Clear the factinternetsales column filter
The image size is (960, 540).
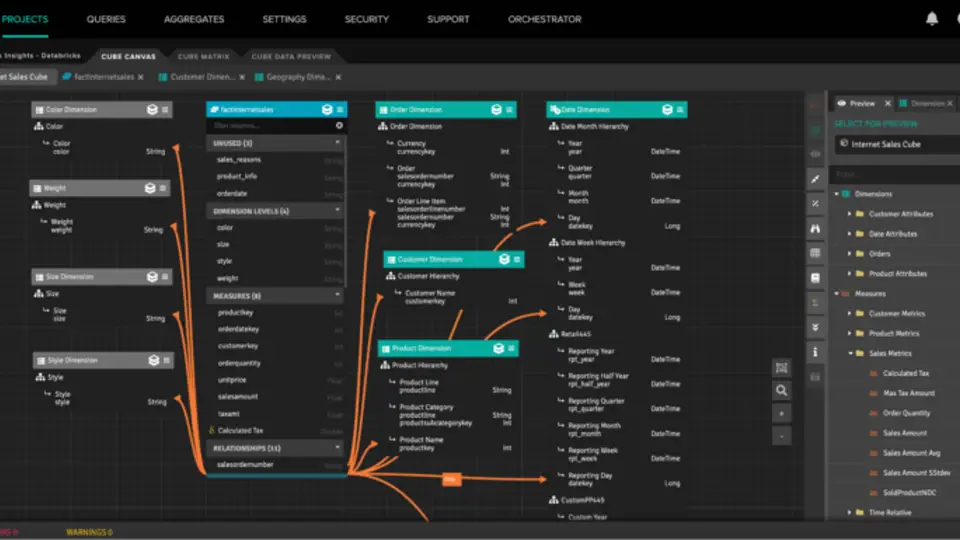coord(339,126)
